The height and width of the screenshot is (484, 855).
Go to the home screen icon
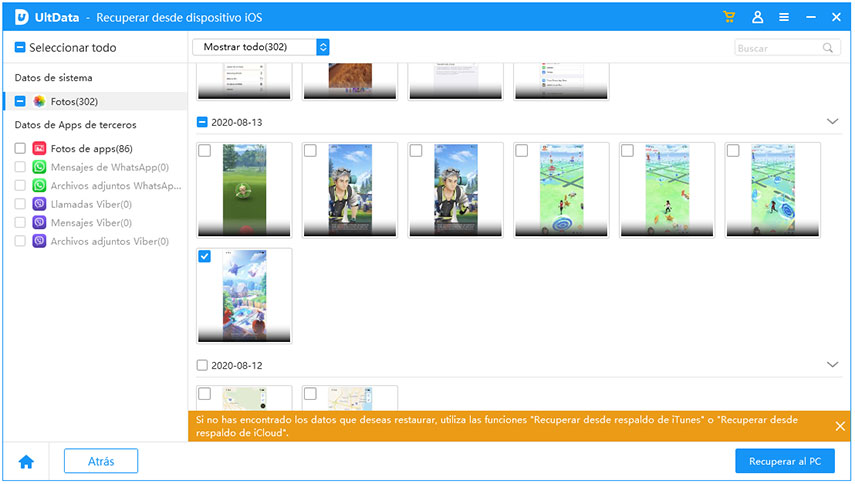point(26,461)
